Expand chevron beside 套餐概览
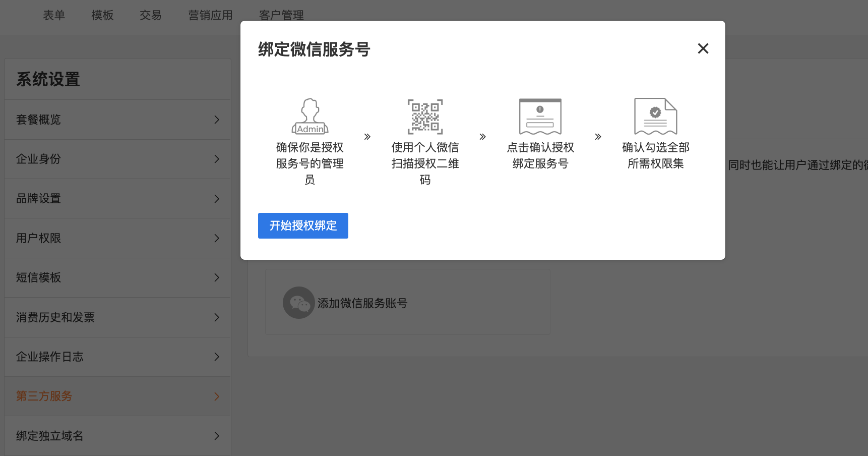This screenshot has height=456, width=868. (217, 120)
